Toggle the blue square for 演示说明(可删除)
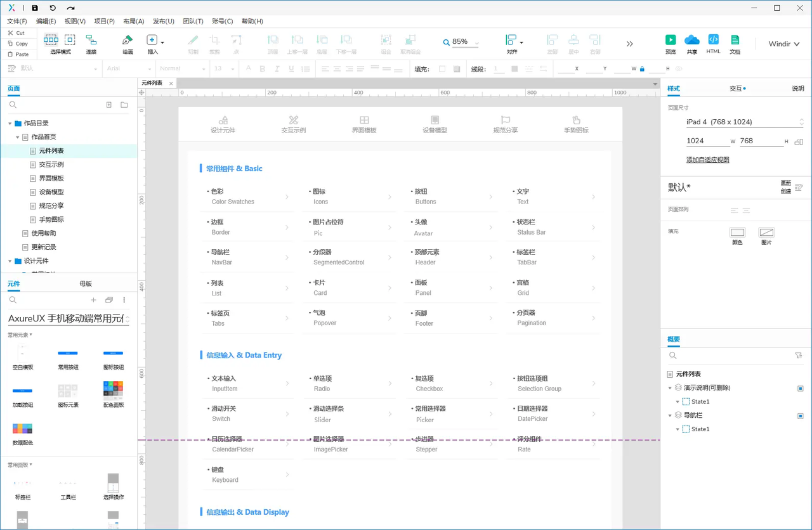The width and height of the screenshot is (812, 530). (x=801, y=388)
